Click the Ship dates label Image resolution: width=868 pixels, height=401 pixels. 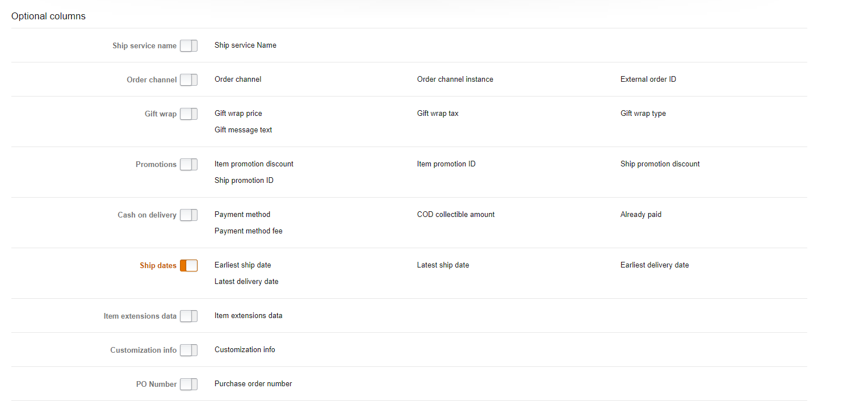click(158, 265)
